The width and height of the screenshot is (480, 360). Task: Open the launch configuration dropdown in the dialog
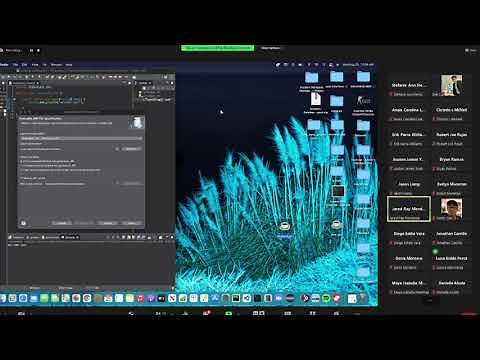point(81,138)
